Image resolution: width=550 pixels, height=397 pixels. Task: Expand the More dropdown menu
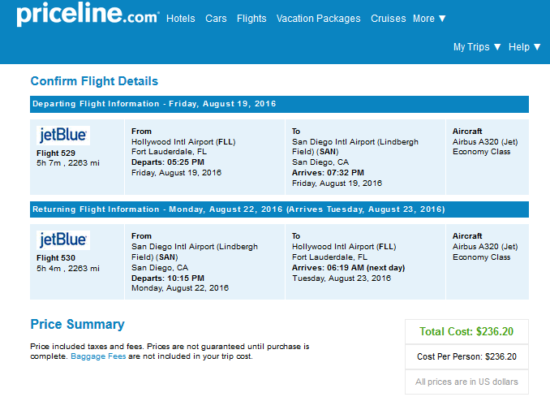pyautogui.click(x=429, y=18)
